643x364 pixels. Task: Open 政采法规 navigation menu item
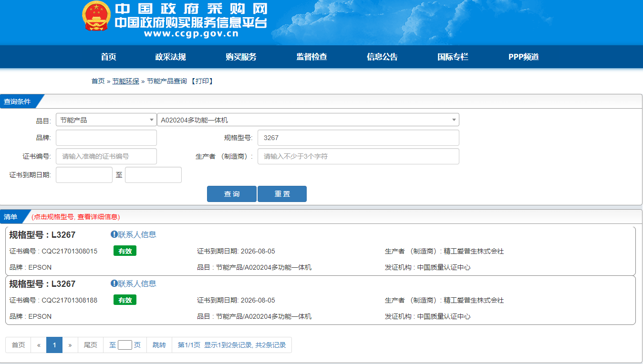[170, 57]
